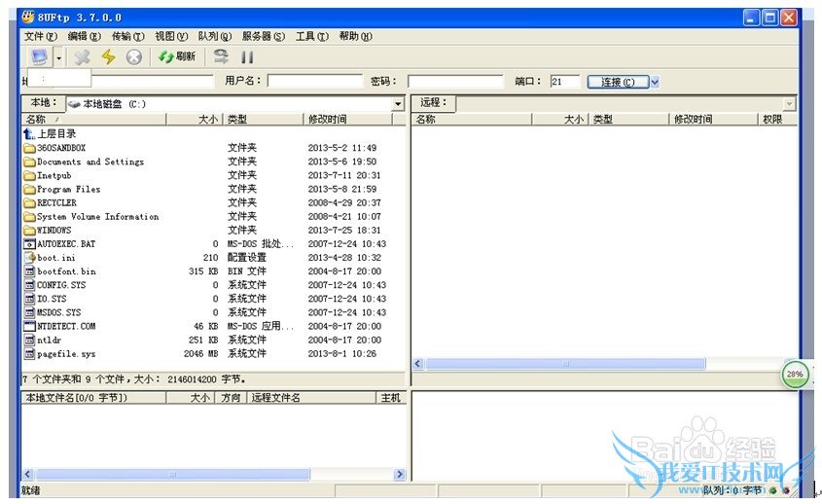Select the AUTOEXEC.BAT file icon

[29, 244]
